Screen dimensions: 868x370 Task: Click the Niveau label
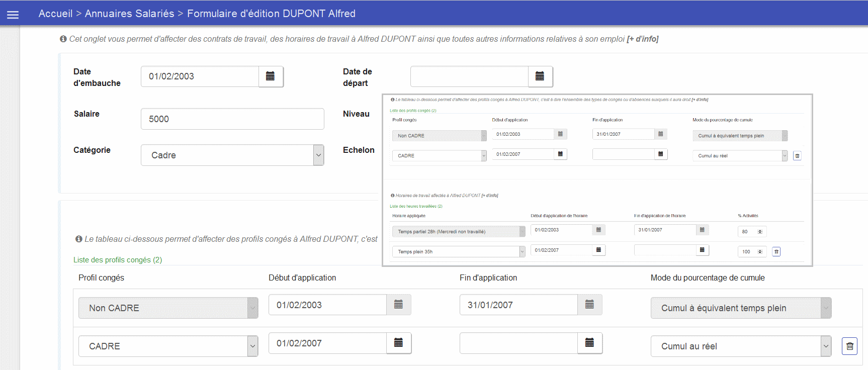(356, 114)
